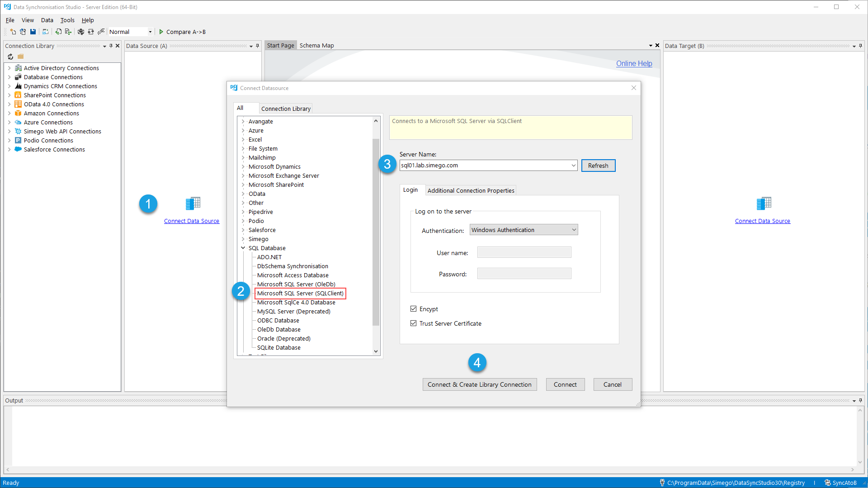Click the Salesforce Connections cloud icon
868x488 pixels.
(18, 149)
